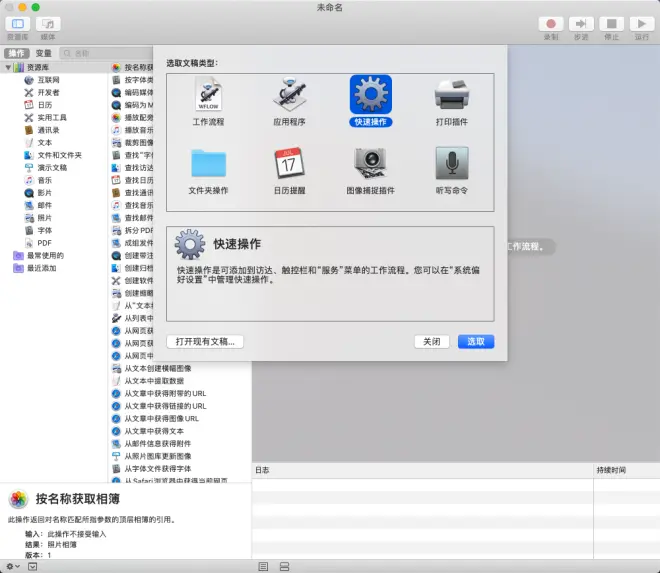This screenshot has height=573, width=660.
Task: Toggle the 资源库 toolbar button
Action: tap(18, 24)
